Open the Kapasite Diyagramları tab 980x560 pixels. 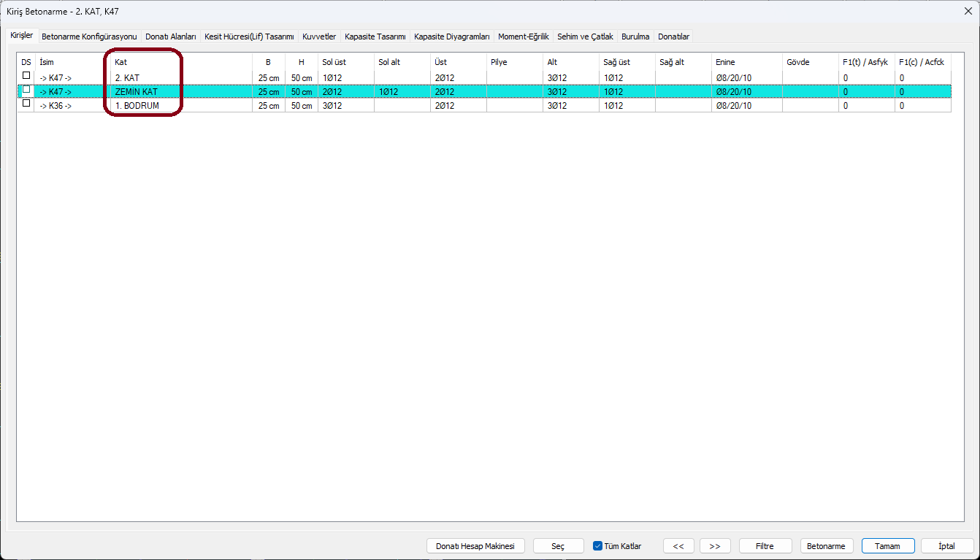pyautogui.click(x=452, y=36)
